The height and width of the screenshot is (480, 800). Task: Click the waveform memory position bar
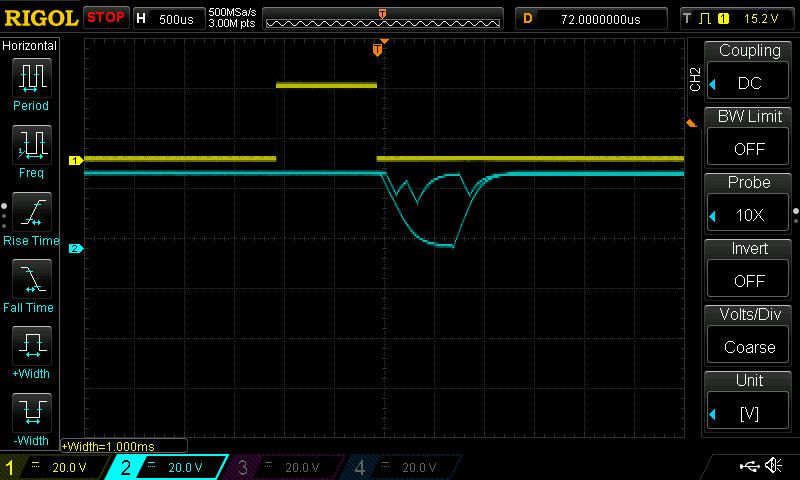[x=383, y=19]
